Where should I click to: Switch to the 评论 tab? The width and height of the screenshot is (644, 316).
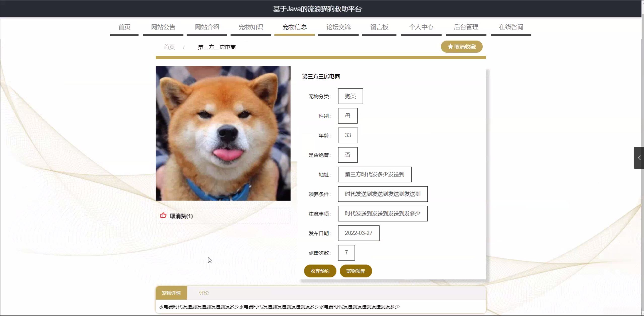pos(204,293)
